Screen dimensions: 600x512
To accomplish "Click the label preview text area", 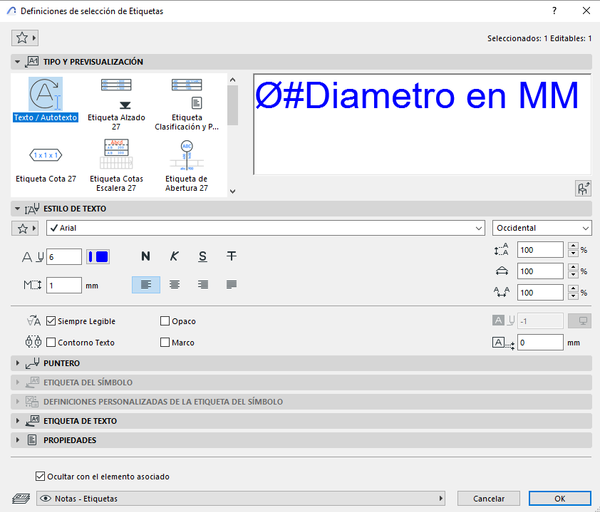I will [x=422, y=124].
